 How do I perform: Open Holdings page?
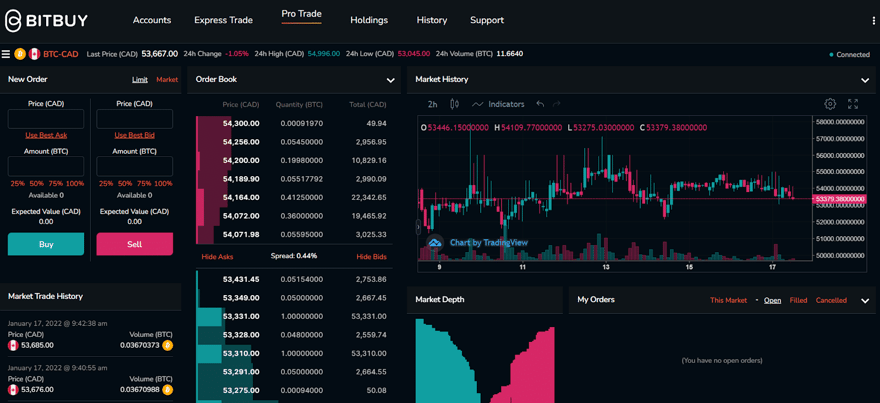pos(369,20)
